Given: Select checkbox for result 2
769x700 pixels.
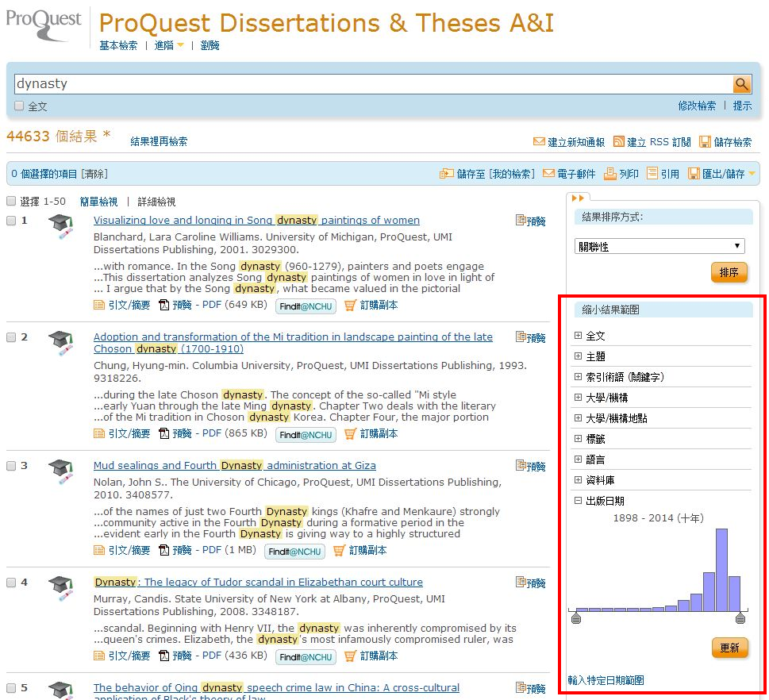Looking at the screenshot, I should 11,337.
